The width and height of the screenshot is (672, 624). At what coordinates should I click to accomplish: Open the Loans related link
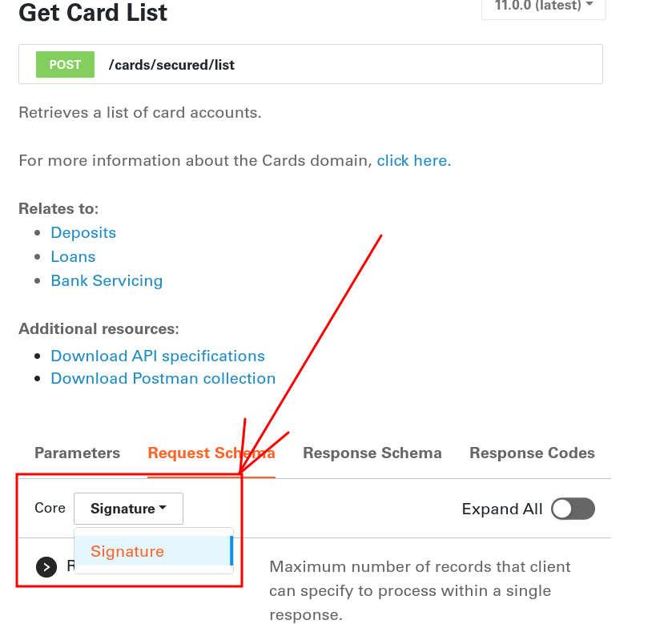tap(73, 256)
